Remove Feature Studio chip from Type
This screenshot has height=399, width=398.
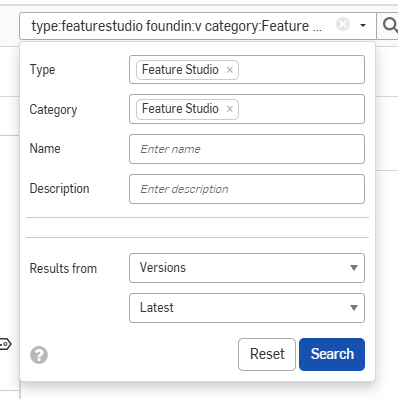click(x=230, y=70)
